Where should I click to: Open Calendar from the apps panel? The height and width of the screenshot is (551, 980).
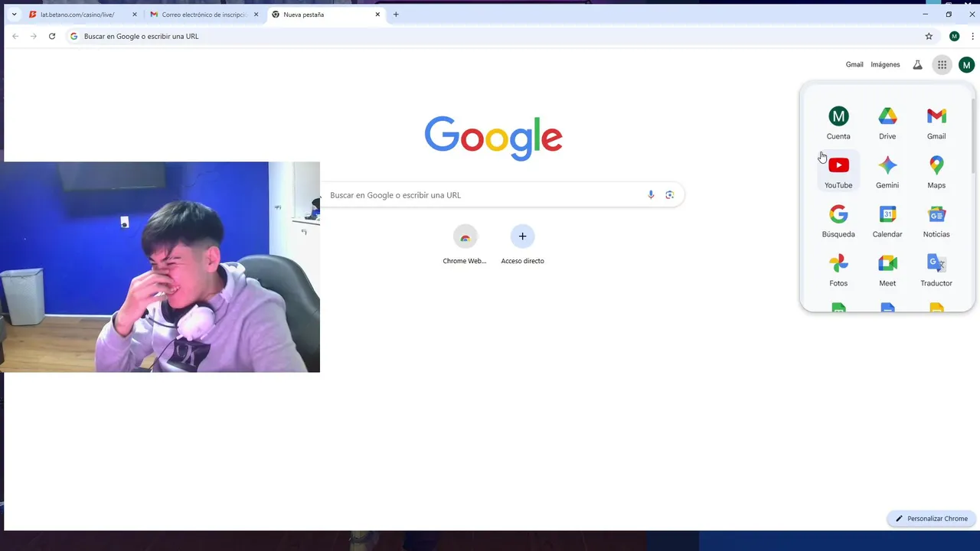click(x=887, y=220)
